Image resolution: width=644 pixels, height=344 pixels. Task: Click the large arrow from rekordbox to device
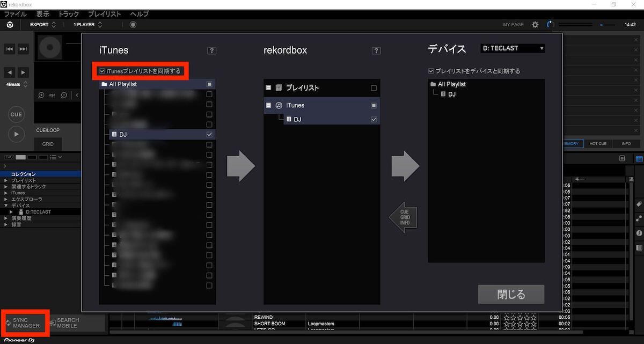405,166
